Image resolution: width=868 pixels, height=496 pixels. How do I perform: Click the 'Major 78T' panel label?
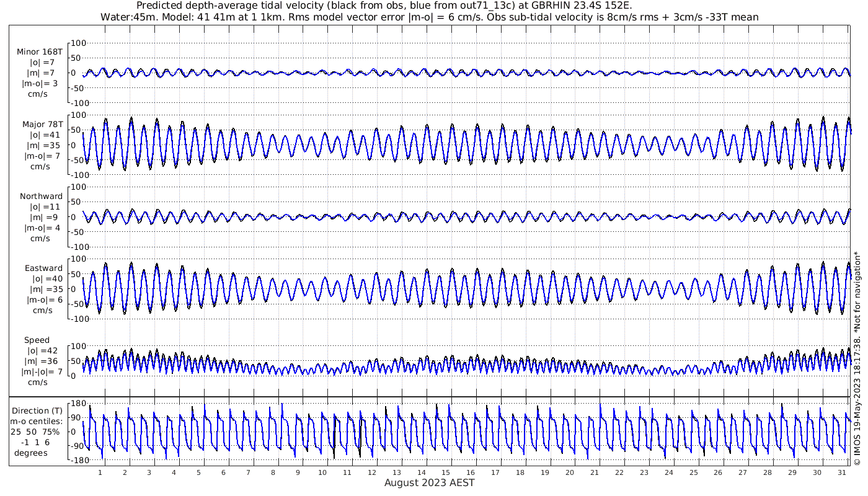42,124
